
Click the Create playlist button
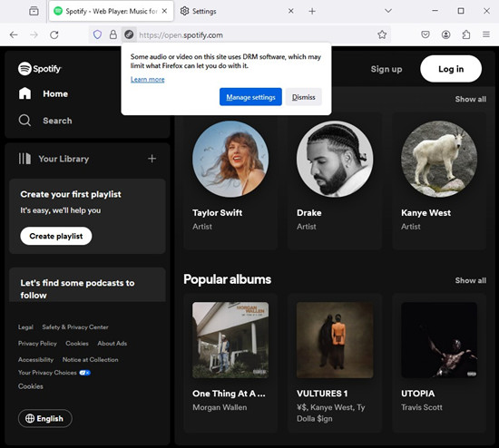[56, 236]
